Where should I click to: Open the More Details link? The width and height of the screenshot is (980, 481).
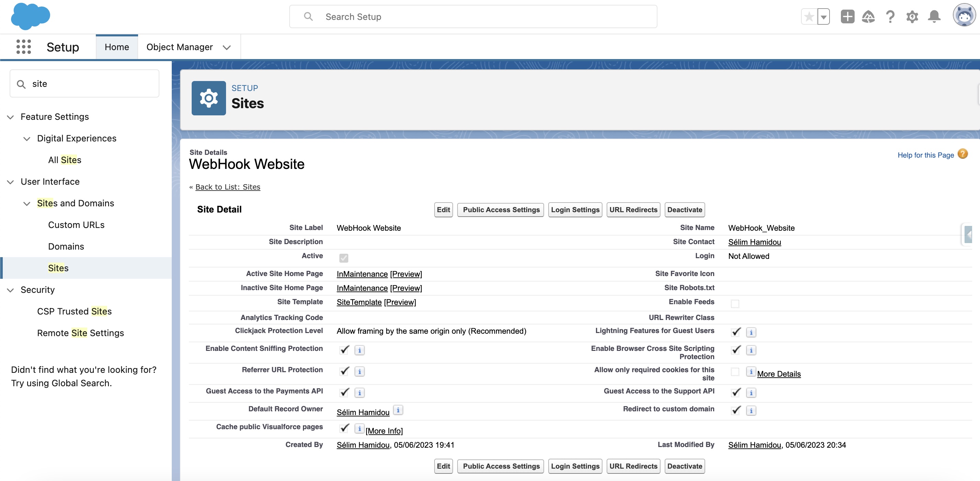pos(779,374)
